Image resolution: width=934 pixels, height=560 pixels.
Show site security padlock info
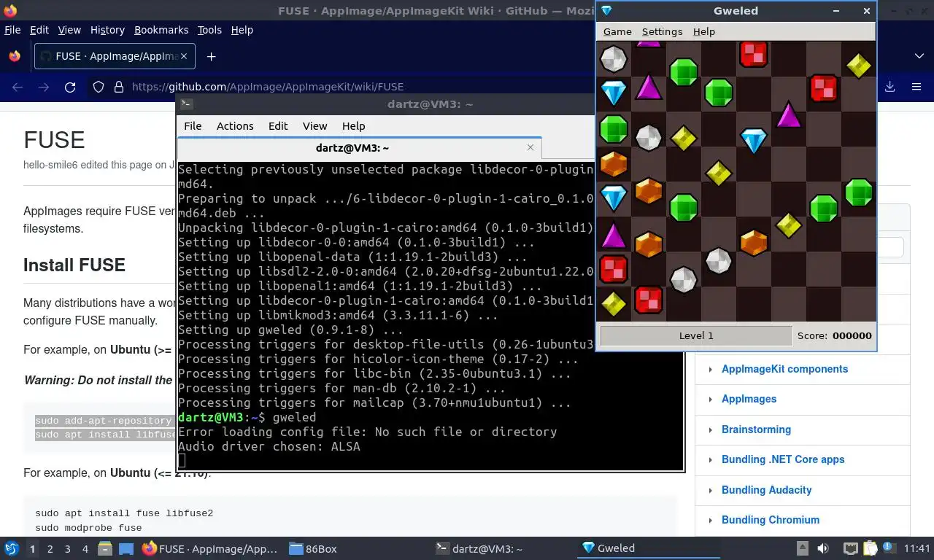pyautogui.click(x=119, y=87)
